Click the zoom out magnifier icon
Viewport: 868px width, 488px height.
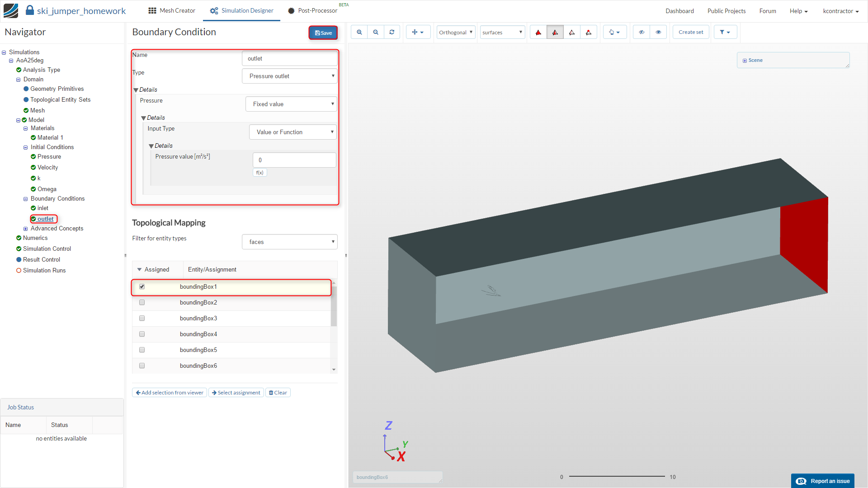376,32
